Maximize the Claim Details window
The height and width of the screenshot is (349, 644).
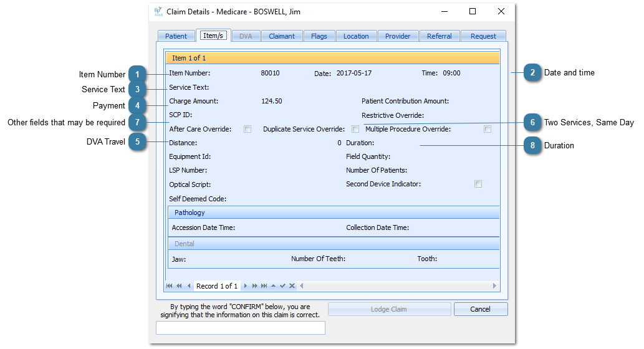point(473,11)
